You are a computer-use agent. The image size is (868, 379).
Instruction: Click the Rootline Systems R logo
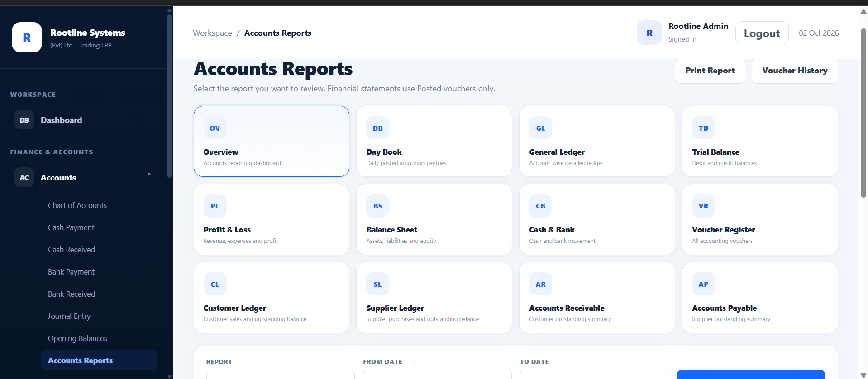(x=27, y=38)
